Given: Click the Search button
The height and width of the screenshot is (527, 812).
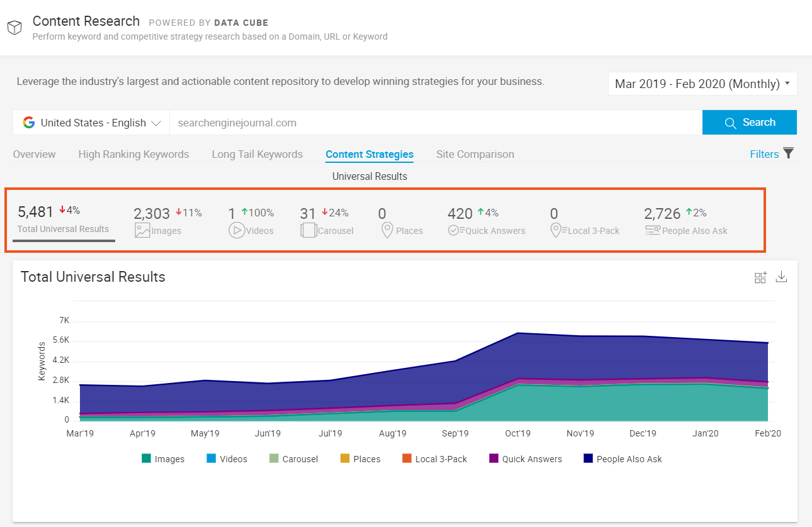Looking at the screenshot, I should [x=750, y=122].
